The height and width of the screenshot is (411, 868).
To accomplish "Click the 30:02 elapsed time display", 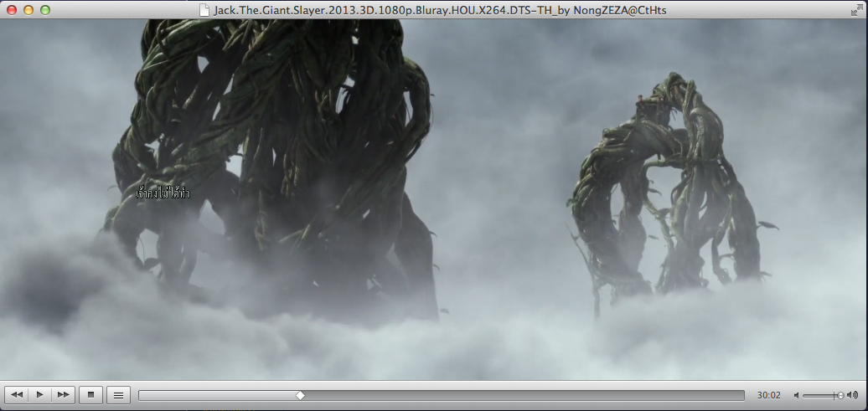I will [x=769, y=395].
